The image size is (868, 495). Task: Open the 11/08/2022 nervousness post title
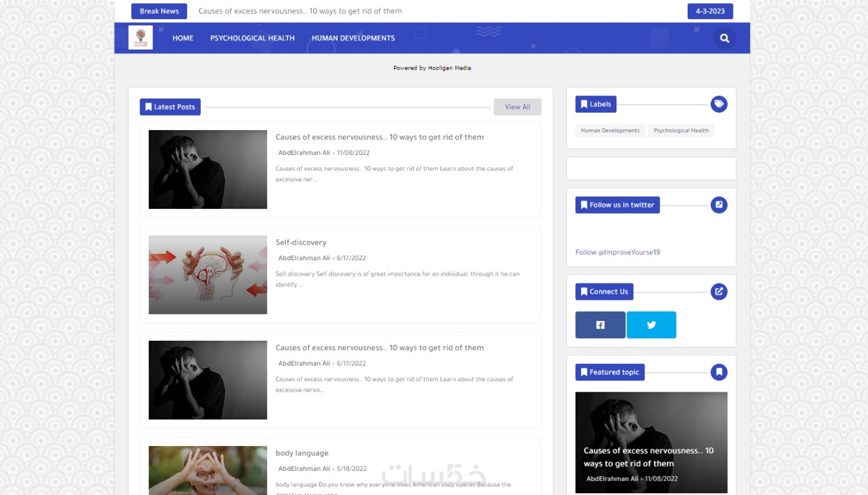379,137
